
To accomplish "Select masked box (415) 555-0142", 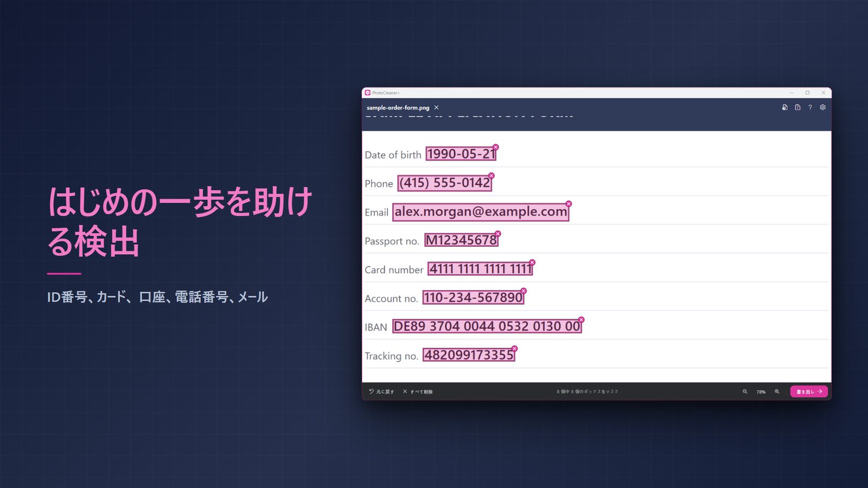I will [444, 183].
